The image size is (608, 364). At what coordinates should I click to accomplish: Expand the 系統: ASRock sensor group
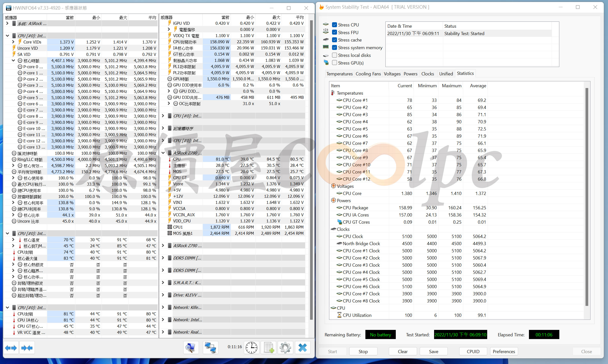tap(7, 23)
